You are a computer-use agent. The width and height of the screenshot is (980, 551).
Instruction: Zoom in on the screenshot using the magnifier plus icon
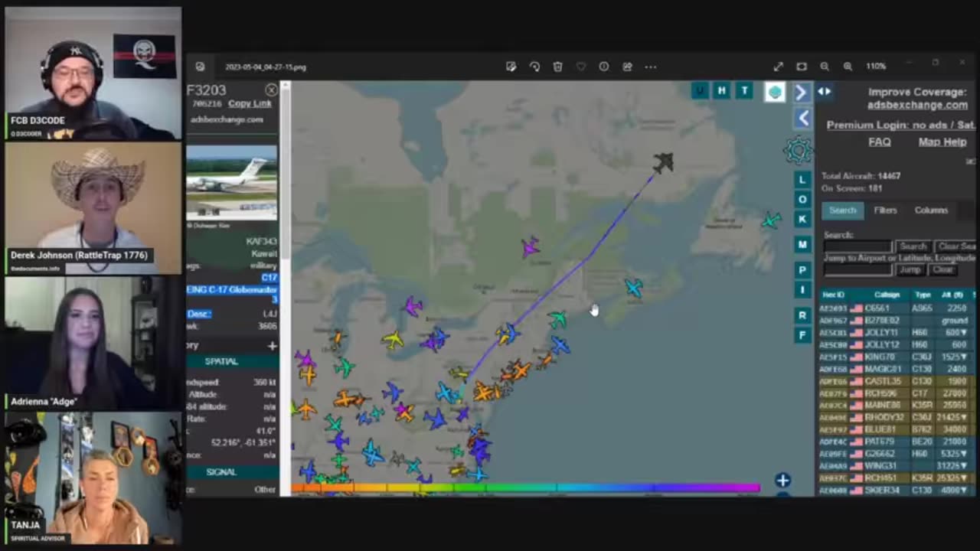pyautogui.click(x=848, y=67)
